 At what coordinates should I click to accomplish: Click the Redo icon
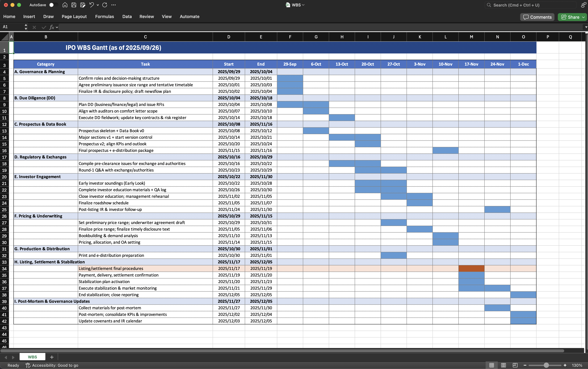tap(105, 5)
